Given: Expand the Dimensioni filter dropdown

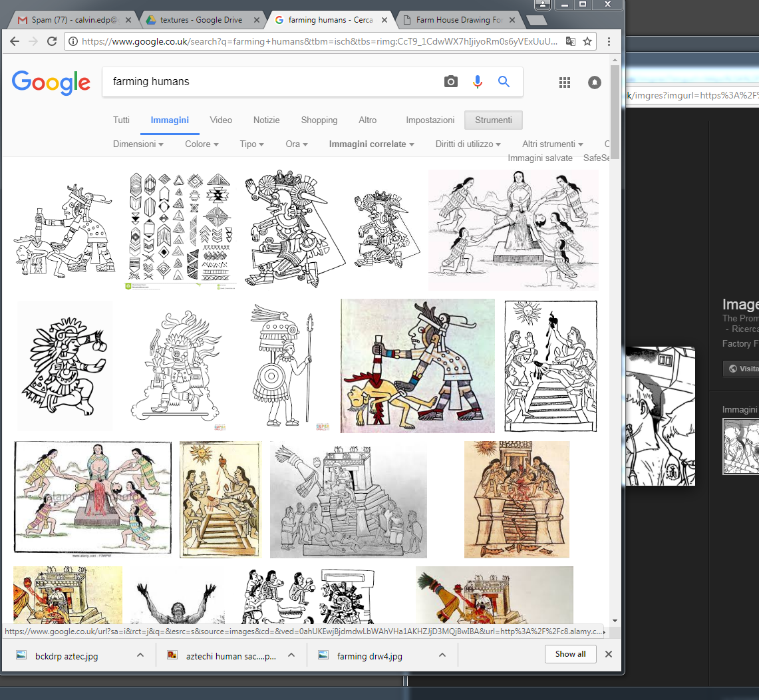Looking at the screenshot, I should tap(138, 144).
